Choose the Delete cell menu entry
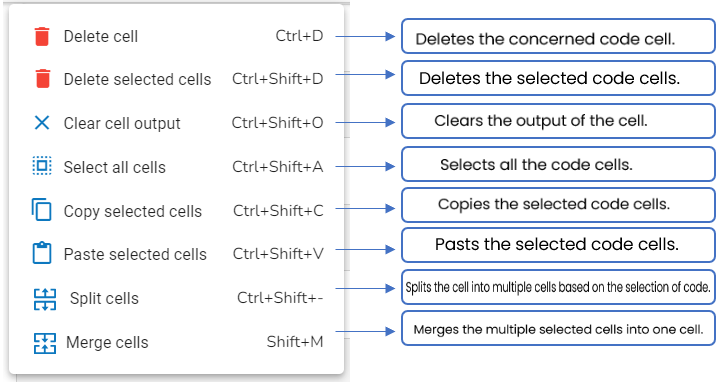Viewport: 725px width, 384px height. 178,37
